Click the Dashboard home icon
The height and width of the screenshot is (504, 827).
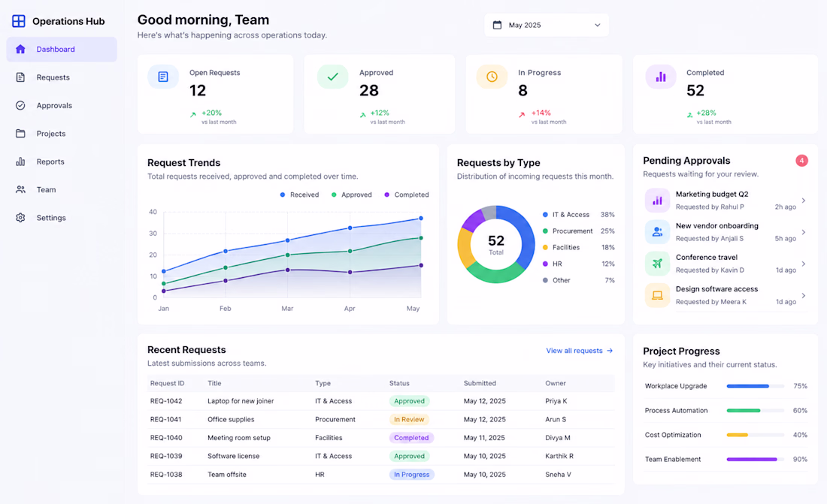point(20,49)
